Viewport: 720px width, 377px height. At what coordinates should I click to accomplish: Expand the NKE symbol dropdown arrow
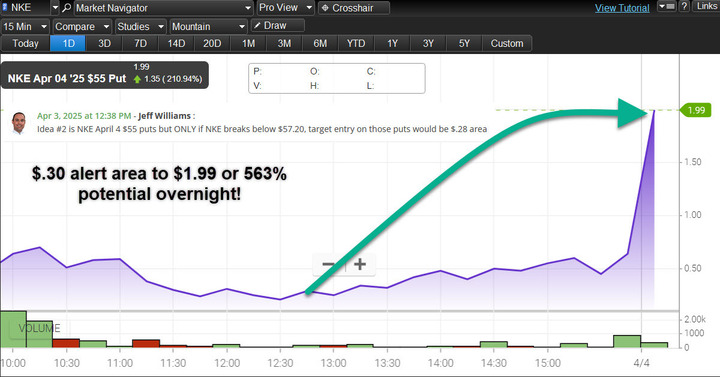click(x=55, y=8)
